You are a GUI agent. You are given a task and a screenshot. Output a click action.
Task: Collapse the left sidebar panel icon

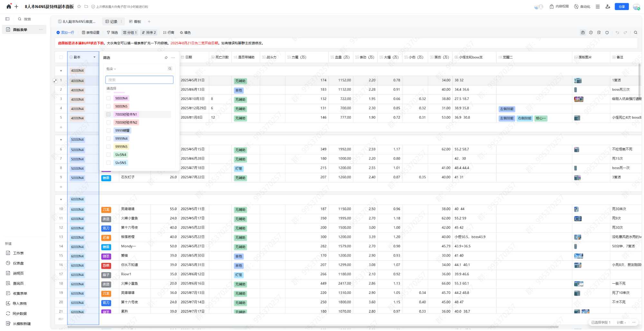(7, 19)
